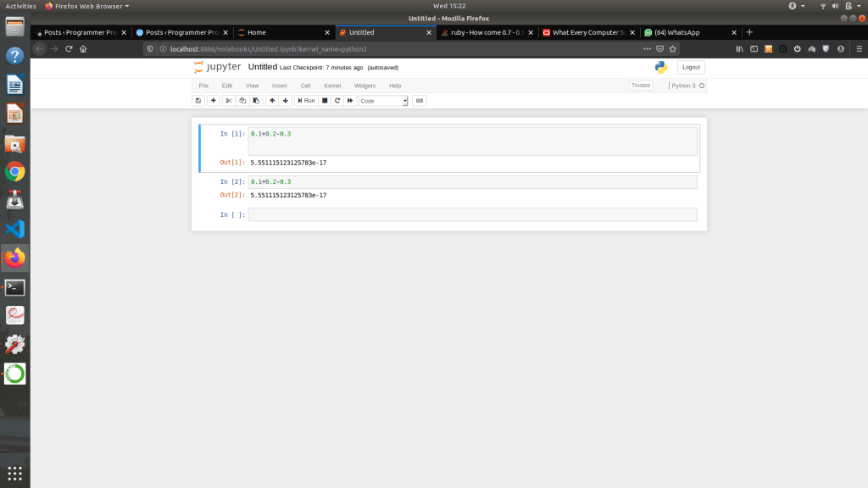Viewport: 868px width, 488px height.
Task: Click the empty code cell input
Action: coord(472,215)
